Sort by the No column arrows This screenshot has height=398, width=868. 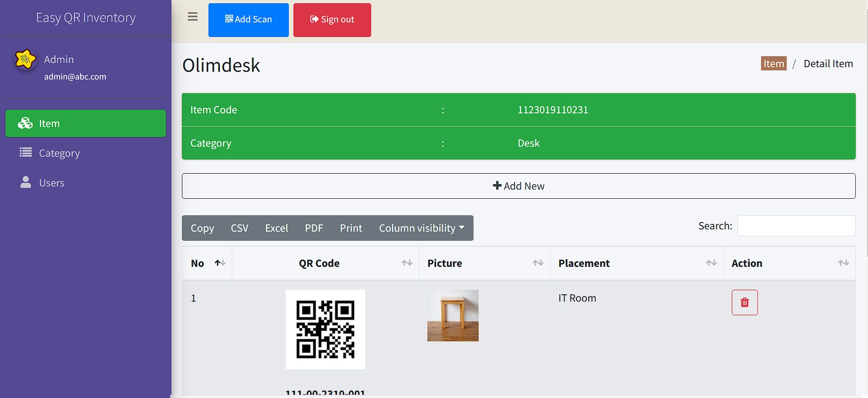click(220, 263)
